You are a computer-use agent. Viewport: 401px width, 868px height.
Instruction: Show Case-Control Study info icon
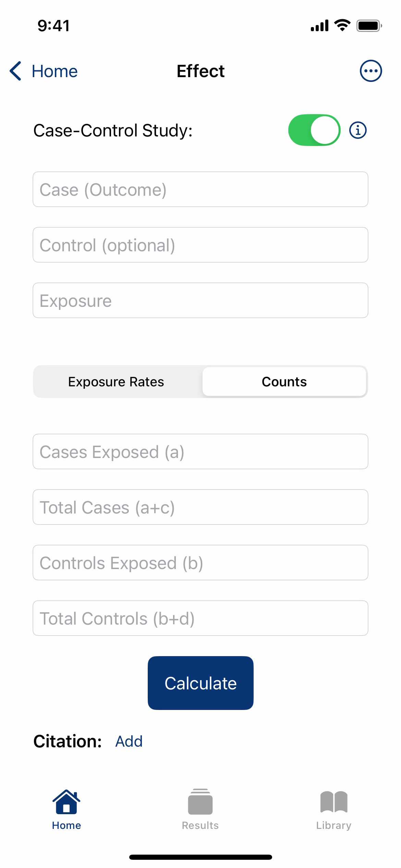(358, 130)
